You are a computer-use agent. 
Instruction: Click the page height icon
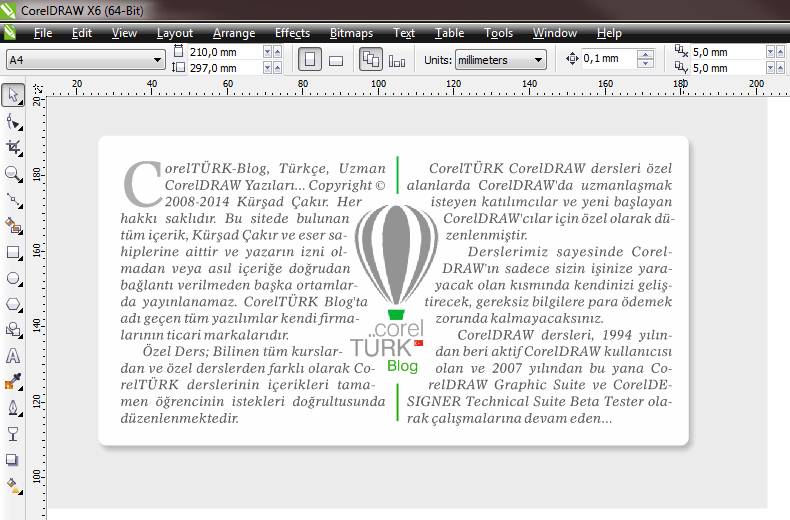click(178, 67)
